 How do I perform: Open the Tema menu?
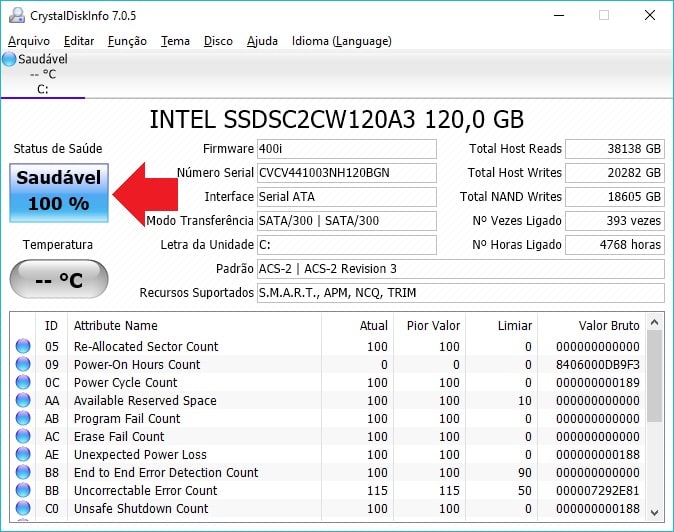pyautogui.click(x=175, y=41)
